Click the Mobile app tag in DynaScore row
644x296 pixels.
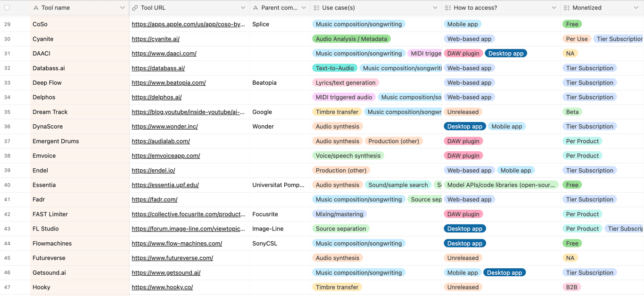(507, 126)
